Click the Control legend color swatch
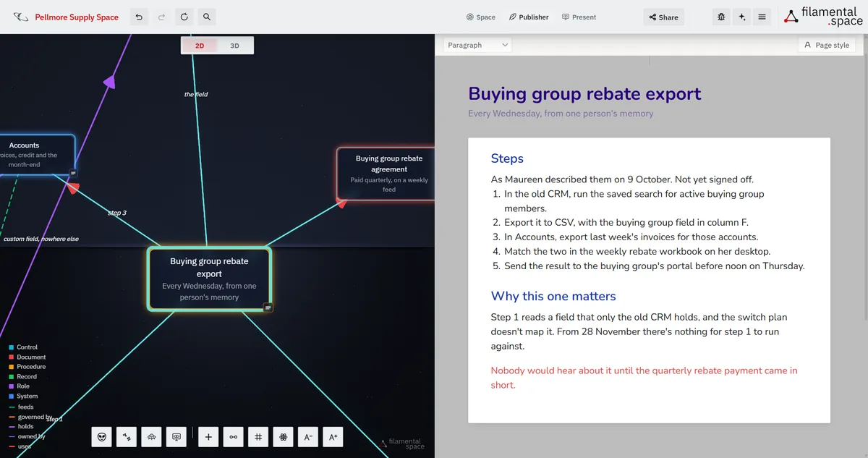The width and height of the screenshot is (868, 458). pos(12,347)
